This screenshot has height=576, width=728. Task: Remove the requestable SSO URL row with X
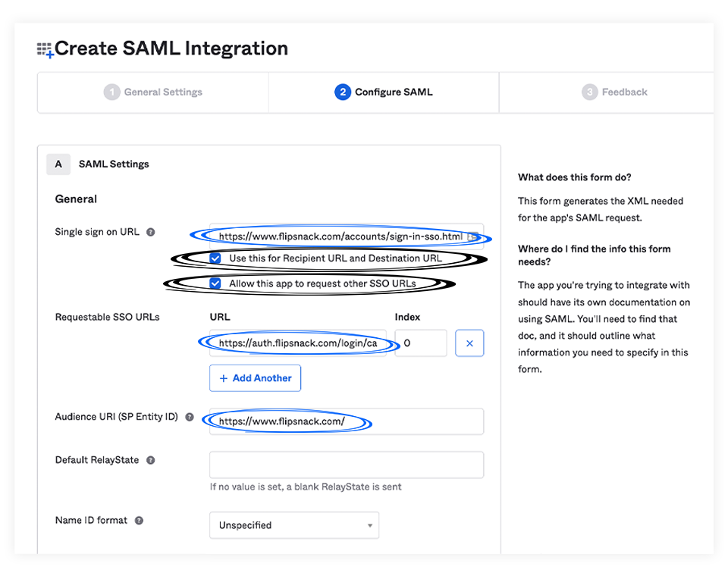(x=469, y=343)
